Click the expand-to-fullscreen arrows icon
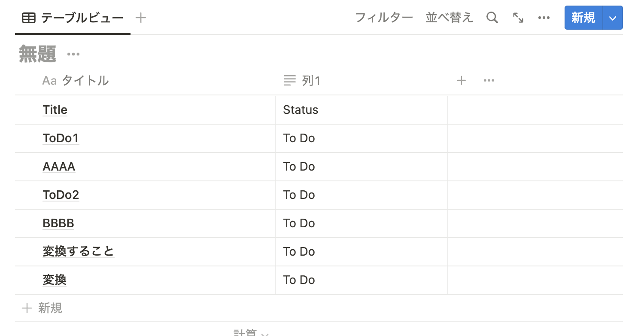 click(x=518, y=18)
